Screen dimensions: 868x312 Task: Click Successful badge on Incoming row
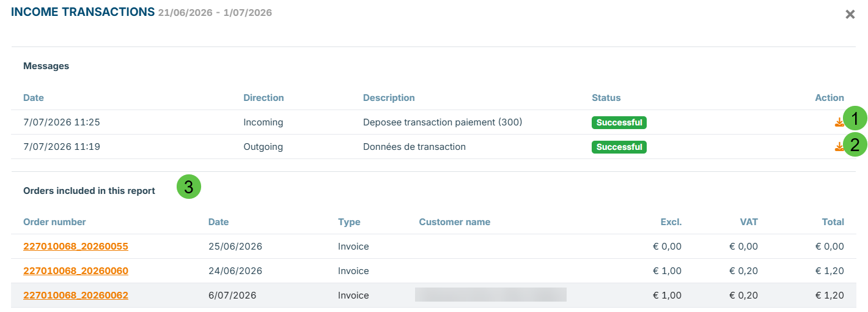pyautogui.click(x=619, y=122)
